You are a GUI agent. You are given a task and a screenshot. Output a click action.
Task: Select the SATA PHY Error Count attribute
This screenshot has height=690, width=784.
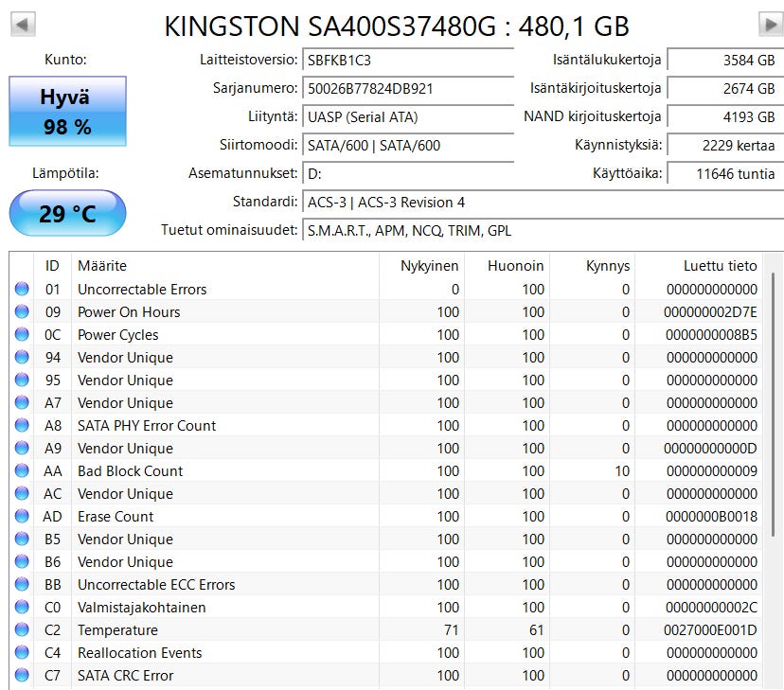point(147,426)
